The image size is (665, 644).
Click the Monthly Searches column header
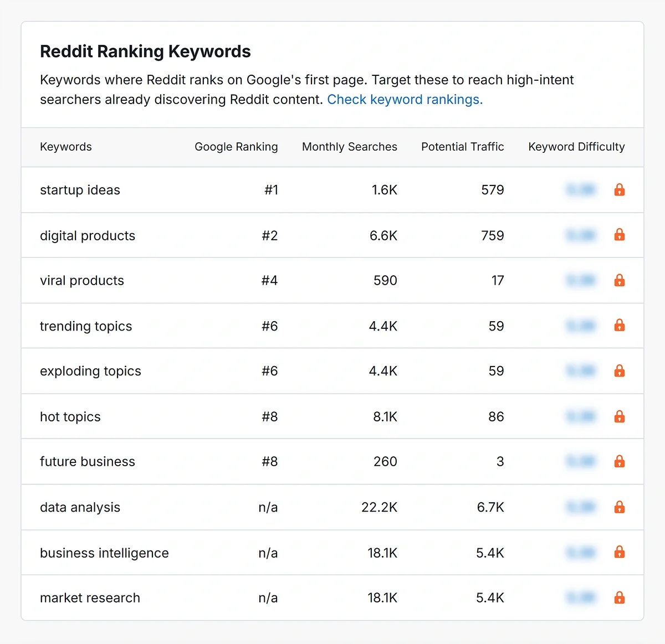point(349,147)
